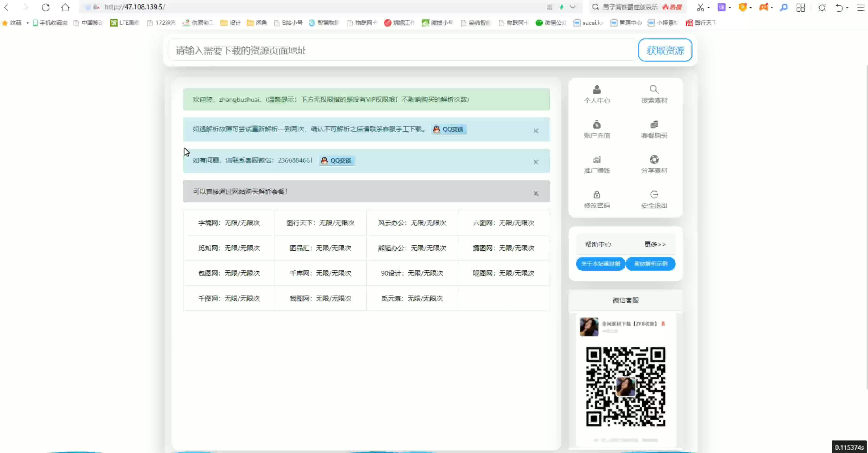The width and height of the screenshot is (868, 453).
Task: Click the blue magnifier find icon
Action: click(x=784, y=7)
